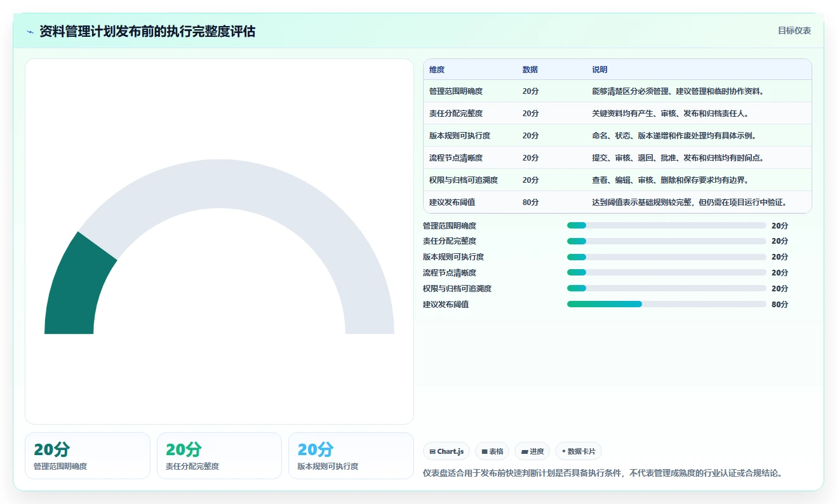837x504 pixels.
Task: Click the 目标仪表 label
Action: (x=794, y=30)
